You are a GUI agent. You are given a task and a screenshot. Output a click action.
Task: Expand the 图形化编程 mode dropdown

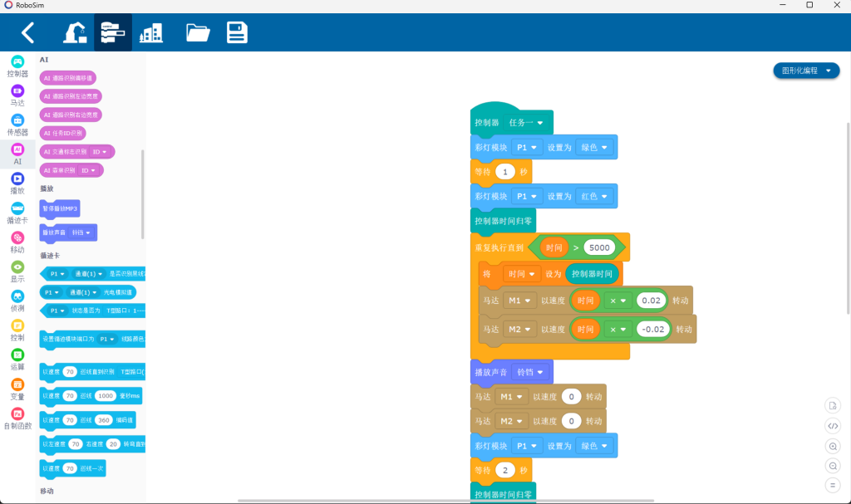[x=806, y=71]
